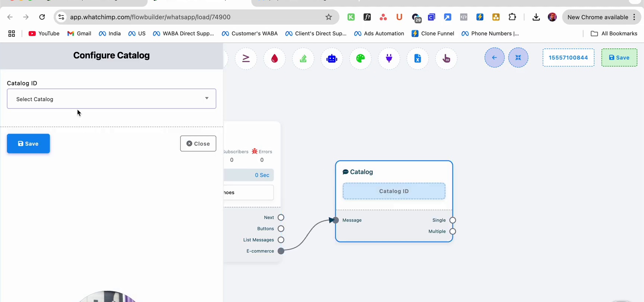Click the blue Save button in Configure Catalog
The height and width of the screenshot is (302, 644).
pyautogui.click(x=28, y=144)
